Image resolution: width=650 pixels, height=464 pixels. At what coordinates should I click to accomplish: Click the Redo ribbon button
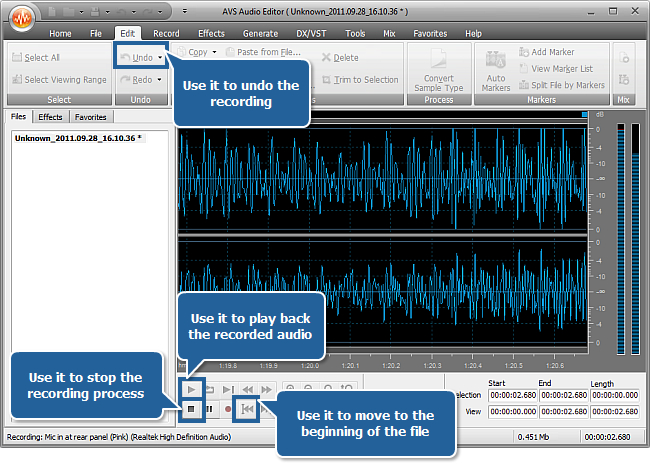pos(136,80)
